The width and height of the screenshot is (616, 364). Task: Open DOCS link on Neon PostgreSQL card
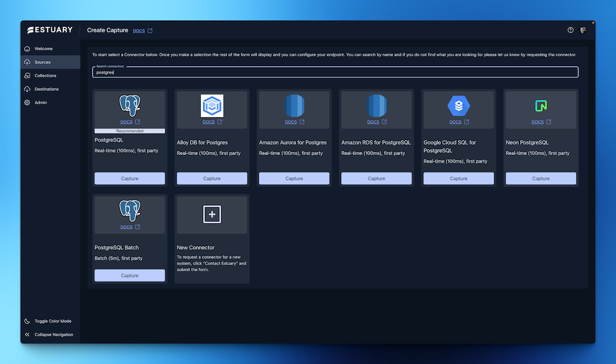(538, 122)
